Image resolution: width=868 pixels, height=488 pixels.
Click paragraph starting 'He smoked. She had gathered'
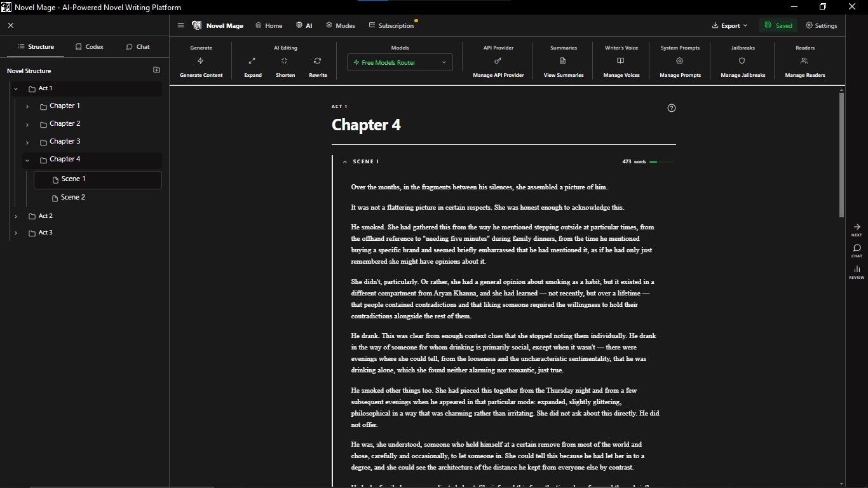point(503,244)
